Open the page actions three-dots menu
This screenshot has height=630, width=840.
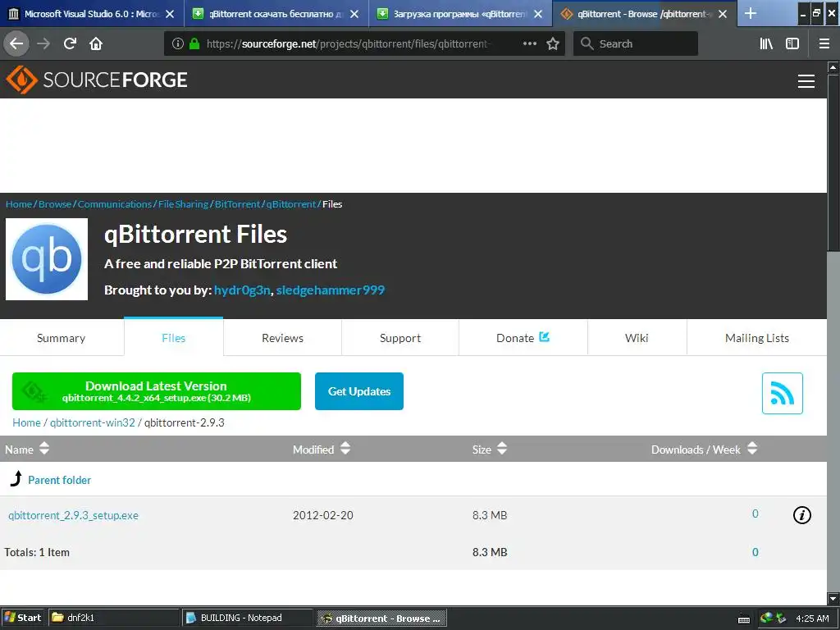tap(530, 44)
